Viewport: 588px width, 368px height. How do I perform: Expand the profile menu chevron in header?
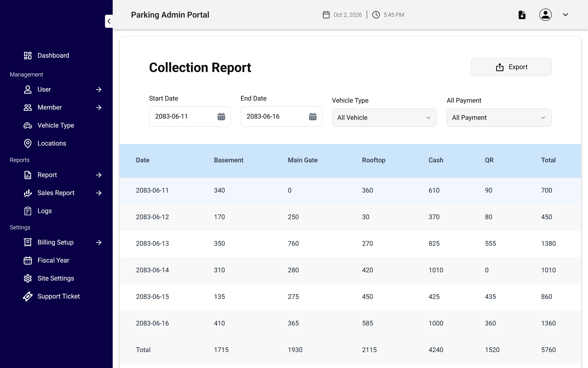[565, 15]
